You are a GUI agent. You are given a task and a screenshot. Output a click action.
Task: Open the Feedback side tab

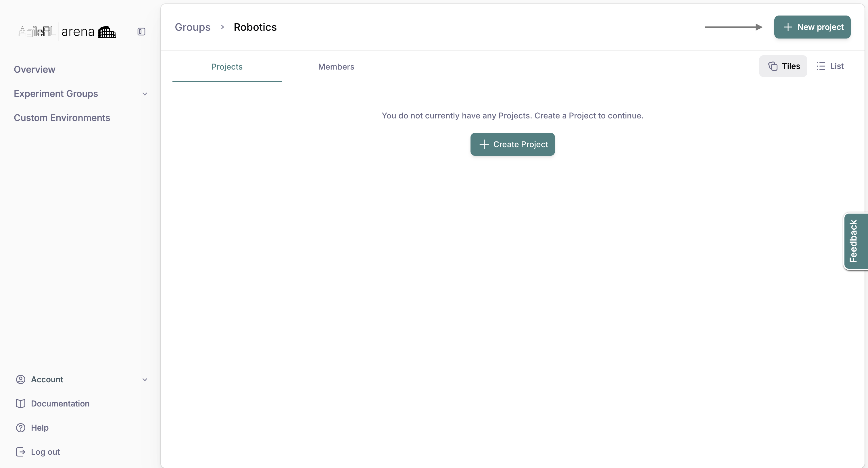click(x=856, y=241)
